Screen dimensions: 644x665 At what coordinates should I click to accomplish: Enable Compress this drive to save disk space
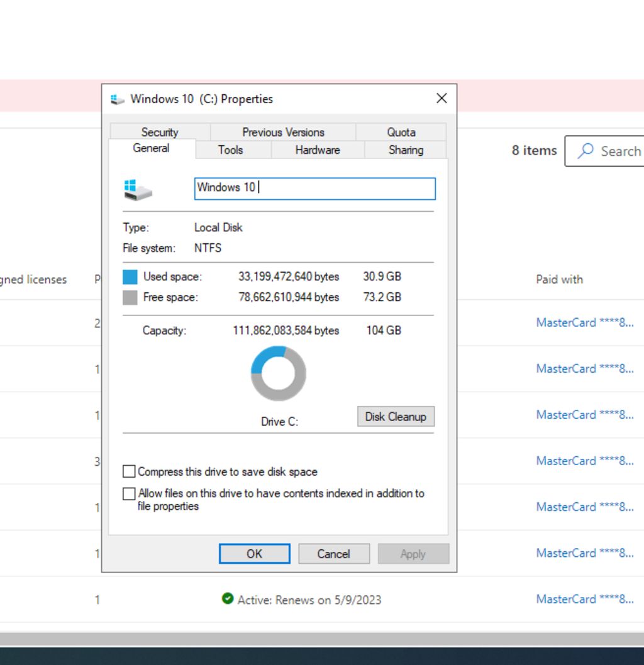129,471
